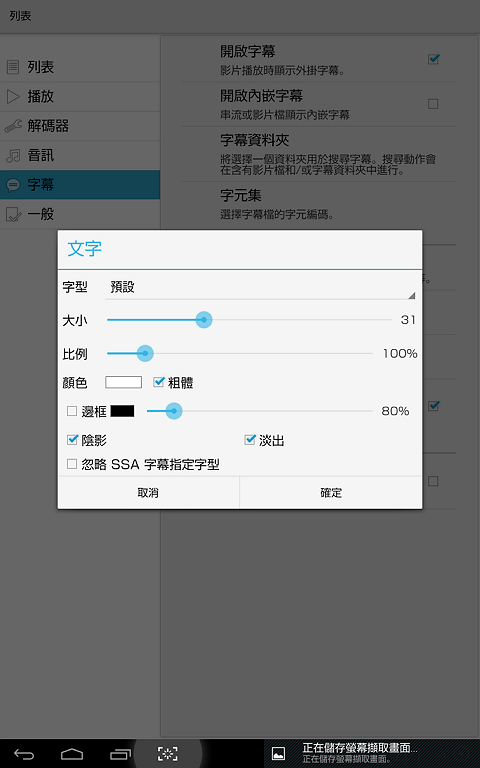This screenshot has height=768, width=480.
Task: Click the list icon beside 列表
Action: [13, 67]
